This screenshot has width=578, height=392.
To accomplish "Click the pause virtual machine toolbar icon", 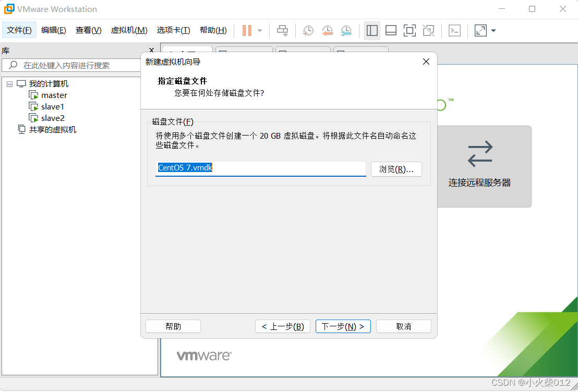I will pyautogui.click(x=247, y=30).
